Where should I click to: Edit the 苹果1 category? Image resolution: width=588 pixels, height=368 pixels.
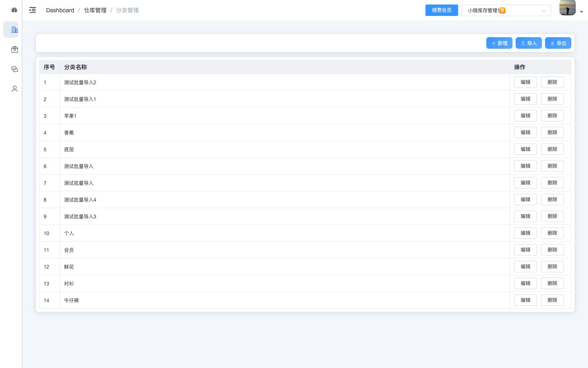click(526, 116)
